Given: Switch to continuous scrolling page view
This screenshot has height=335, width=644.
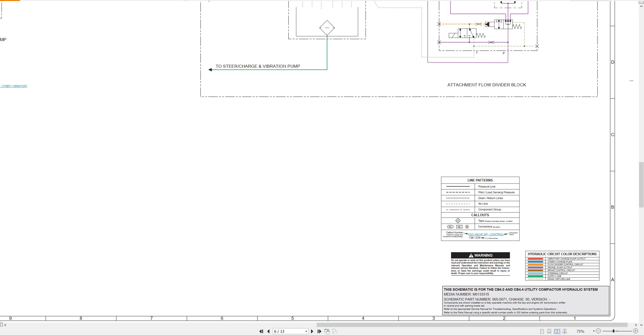Looking at the screenshot, I should pyautogui.click(x=549, y=331).
